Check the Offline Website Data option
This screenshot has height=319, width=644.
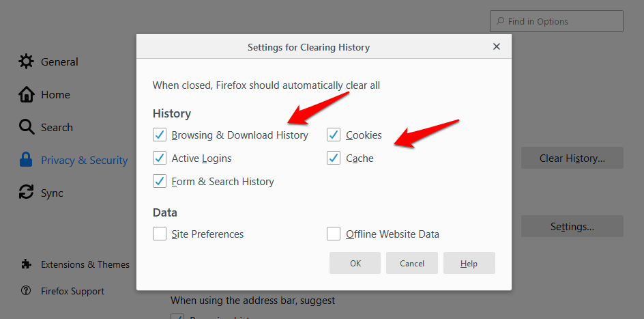click(334, 234)
